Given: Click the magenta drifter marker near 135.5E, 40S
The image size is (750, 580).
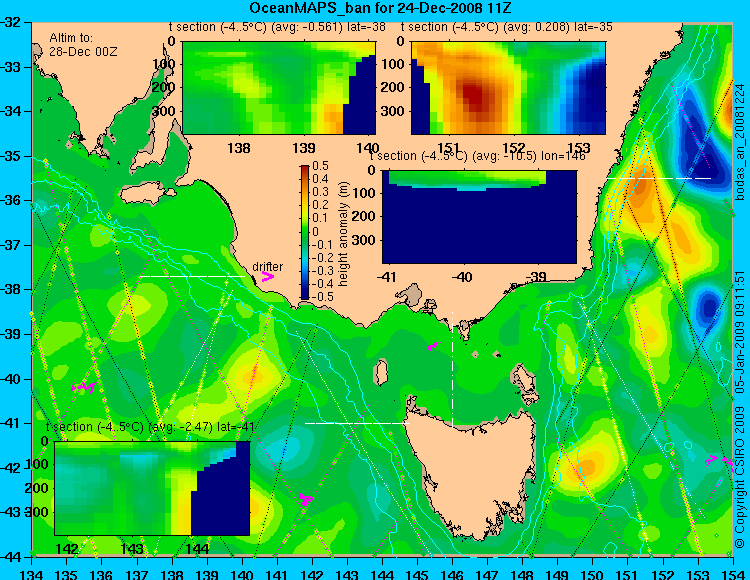Looking at the screenshot, I should click(x=84, y=386).
